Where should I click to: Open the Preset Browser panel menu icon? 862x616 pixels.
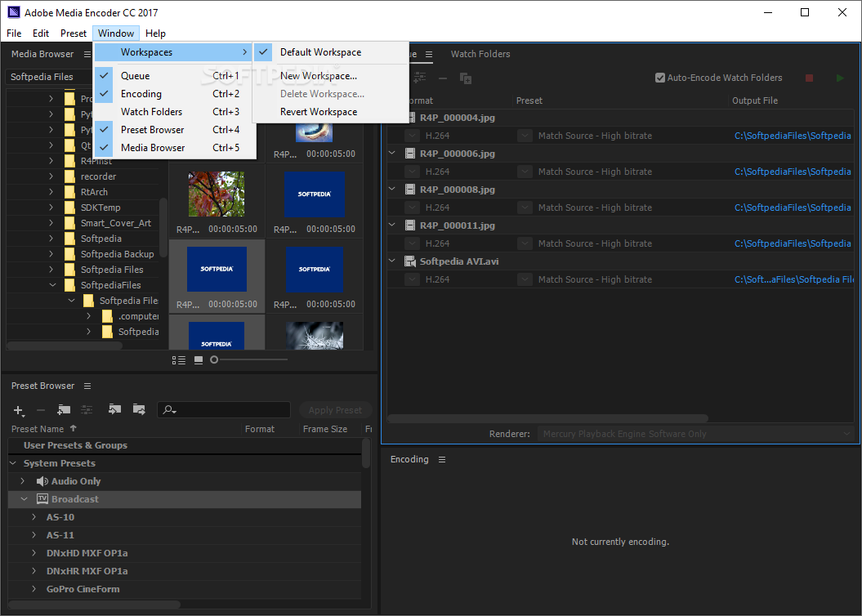(x=87, y=386)
